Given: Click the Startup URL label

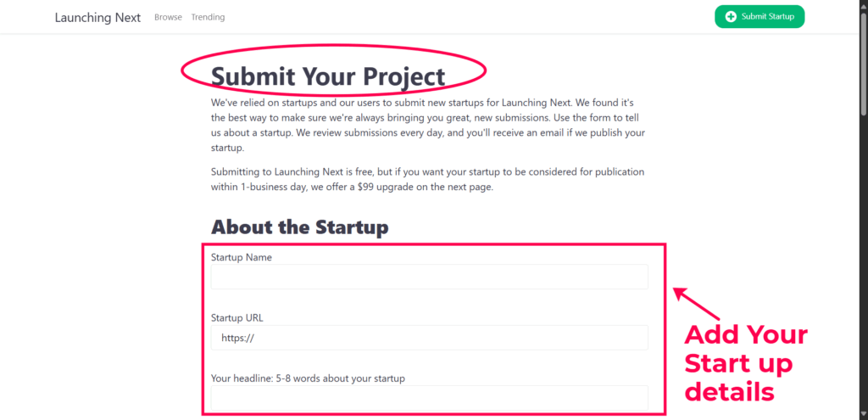Looking at the screenshot, I should (237, 318).
